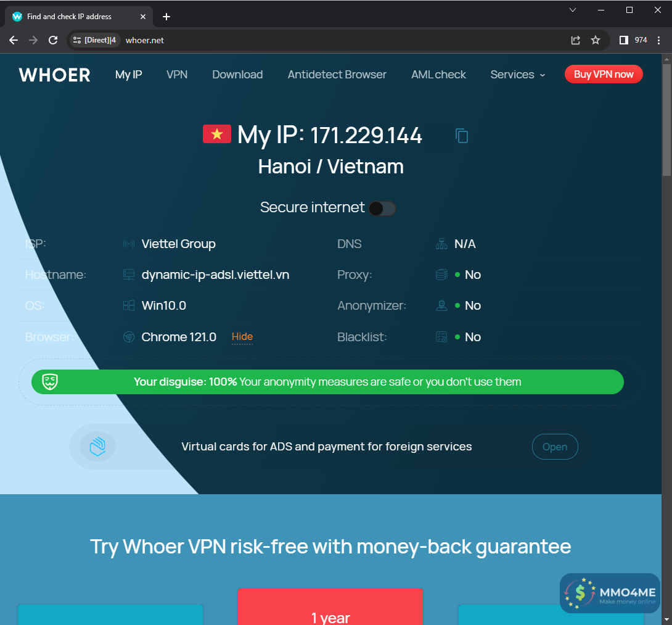Click the Chrome browser icon beside Chrome 121.0
Image resolution: width=672 pixels, height=625 pixels.
point(129,337)
